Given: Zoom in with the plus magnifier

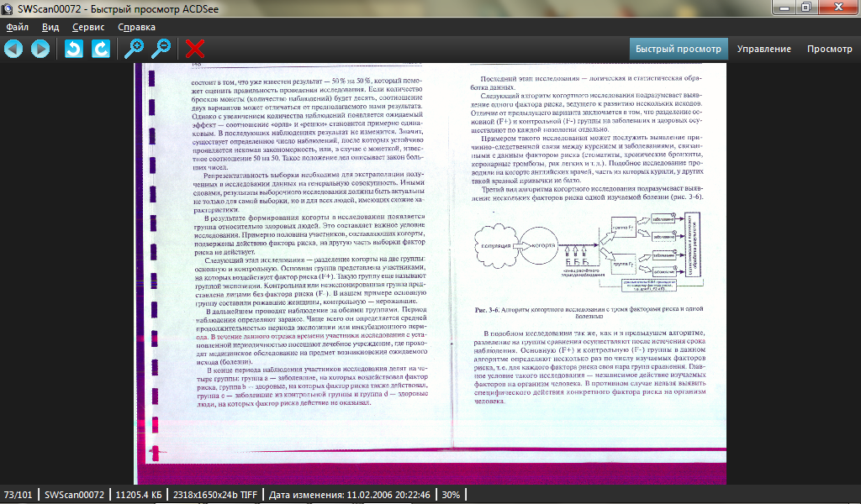Looking at the screenshot, I should click(x=134, y=49).
